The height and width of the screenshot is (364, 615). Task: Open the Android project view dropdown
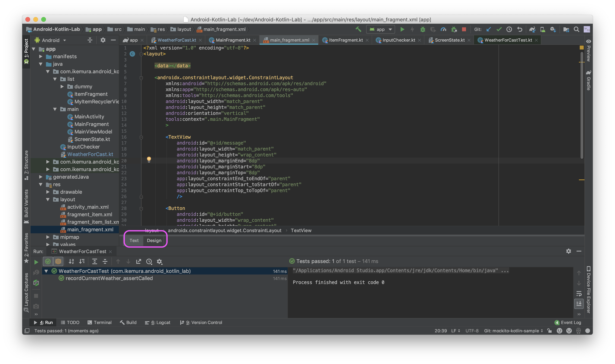[x=51, y=40]
